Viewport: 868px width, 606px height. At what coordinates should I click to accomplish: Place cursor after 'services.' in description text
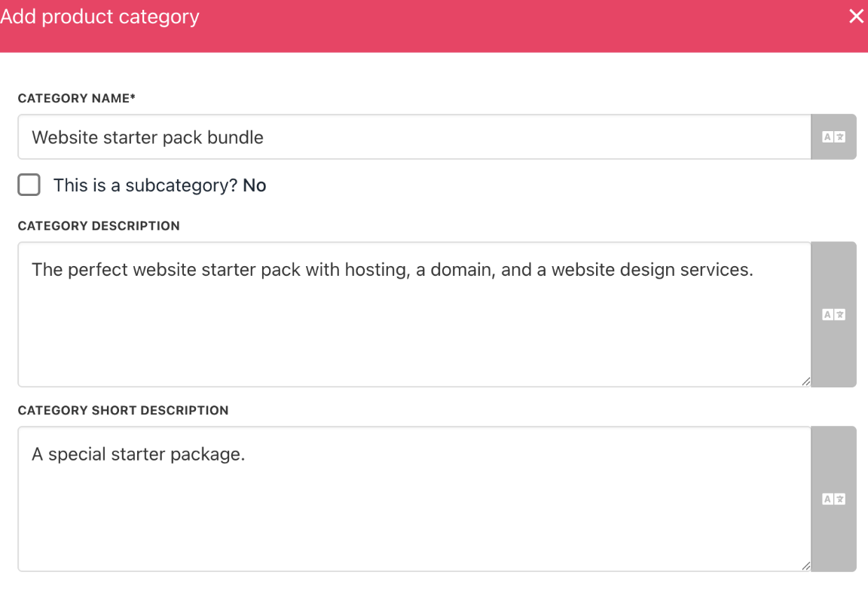click(754, 270)
